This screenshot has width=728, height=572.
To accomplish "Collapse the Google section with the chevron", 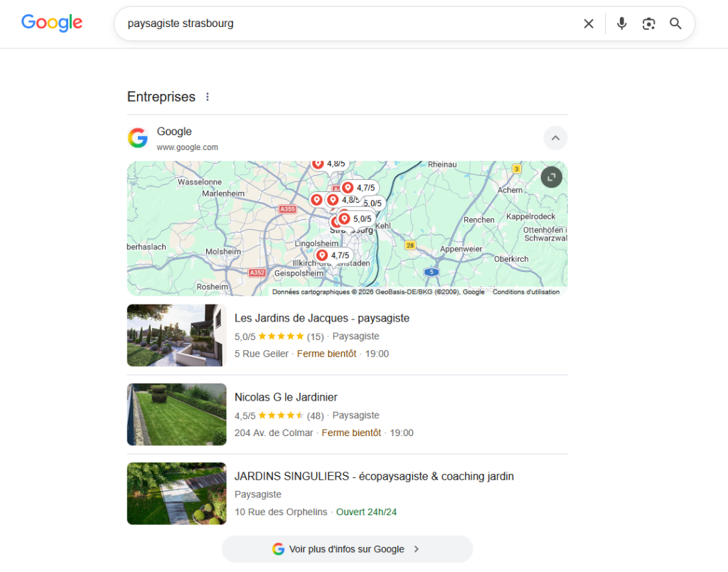I will coord(555,138).
